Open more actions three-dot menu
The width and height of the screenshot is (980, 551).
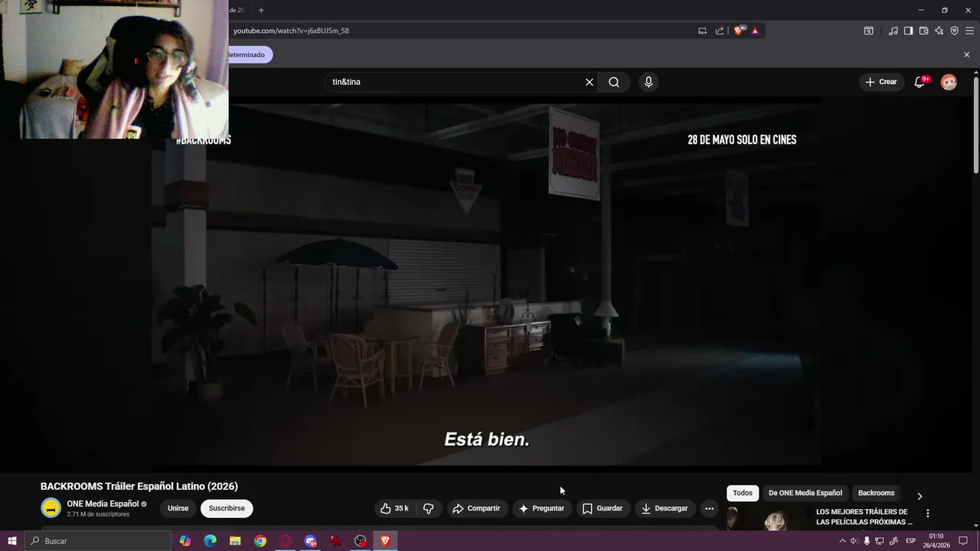point(709,508)
